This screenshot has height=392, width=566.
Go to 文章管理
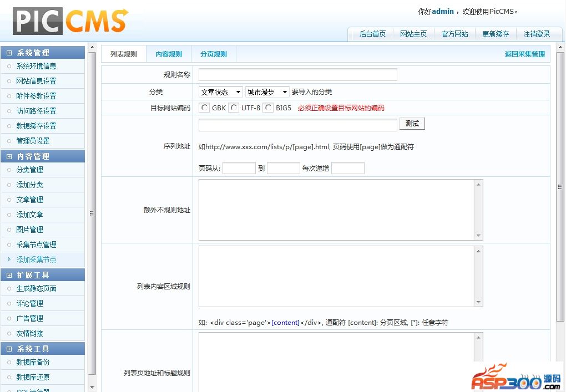coord(29,200)
